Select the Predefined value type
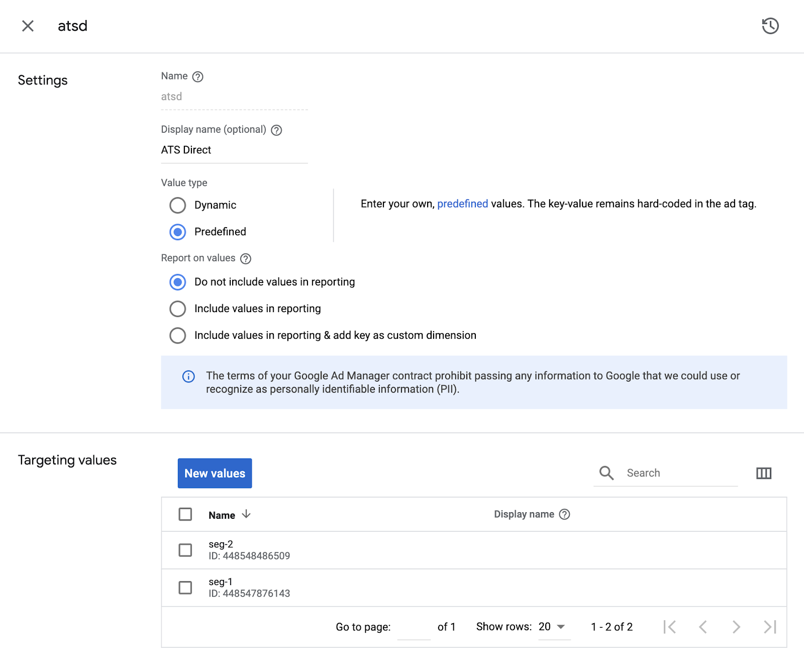The height and width of the screenshot is (672, 804). [177, 232]
